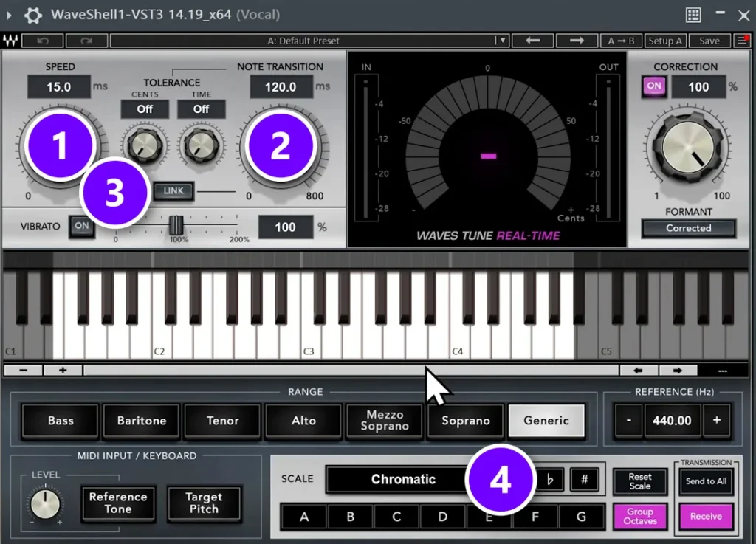Open the plugin settings gear icon
756x544 pixels.
coord(32,15)
